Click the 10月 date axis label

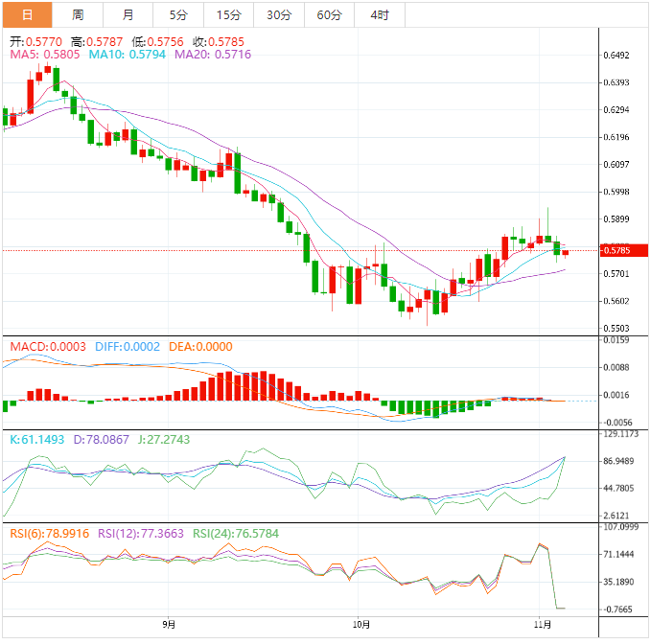(x=361, y=625)
